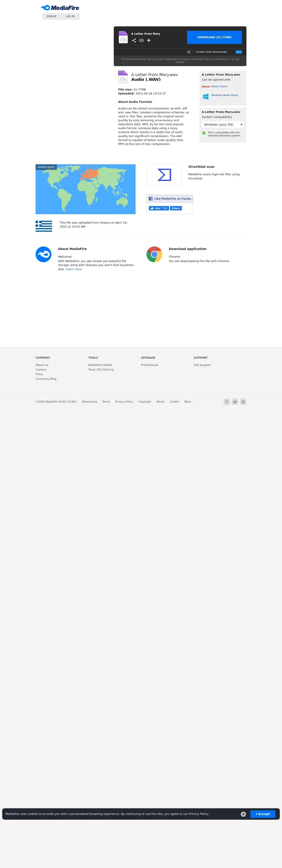Click A Letter From Mary.wav file name
282x868 pixels.
tap(155, 75)
